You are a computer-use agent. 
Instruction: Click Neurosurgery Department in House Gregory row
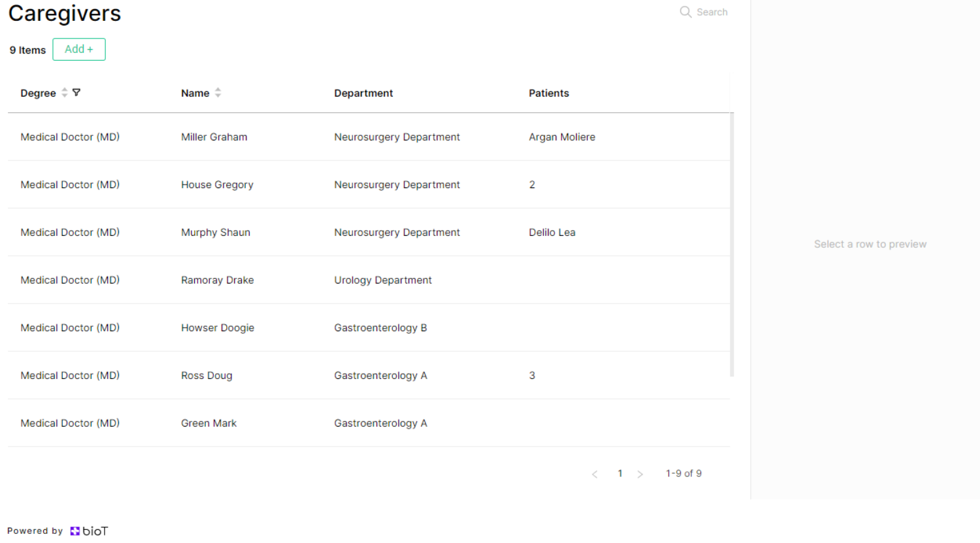[x=397, y=185]
